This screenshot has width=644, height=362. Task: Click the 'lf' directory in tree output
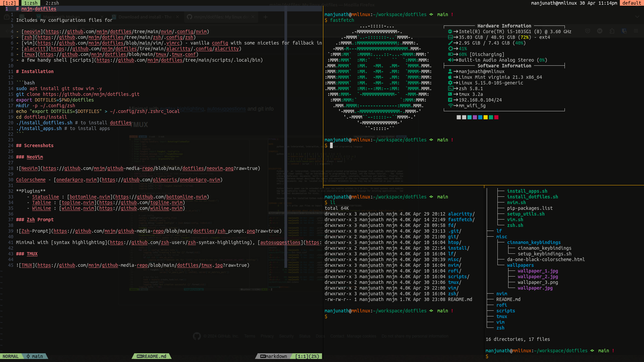pyautogui.click(x=499, y=231)
